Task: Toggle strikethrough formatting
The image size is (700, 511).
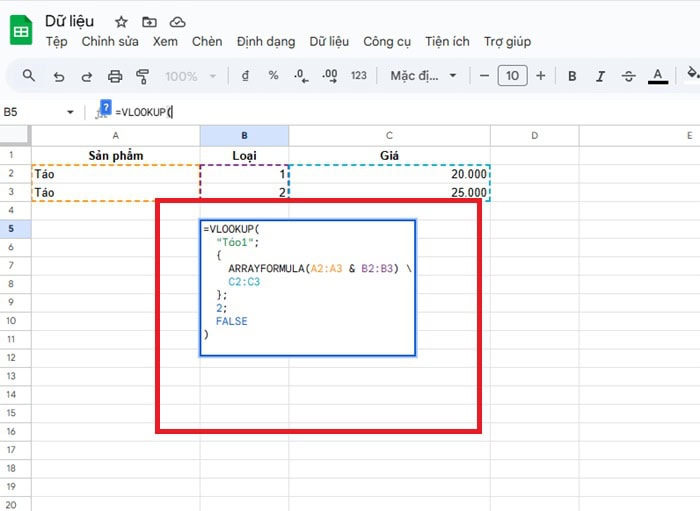Action: coord(628,76)
